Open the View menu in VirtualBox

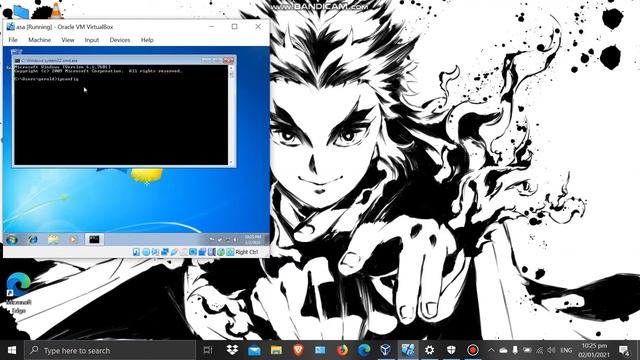(x=68, y=40)
